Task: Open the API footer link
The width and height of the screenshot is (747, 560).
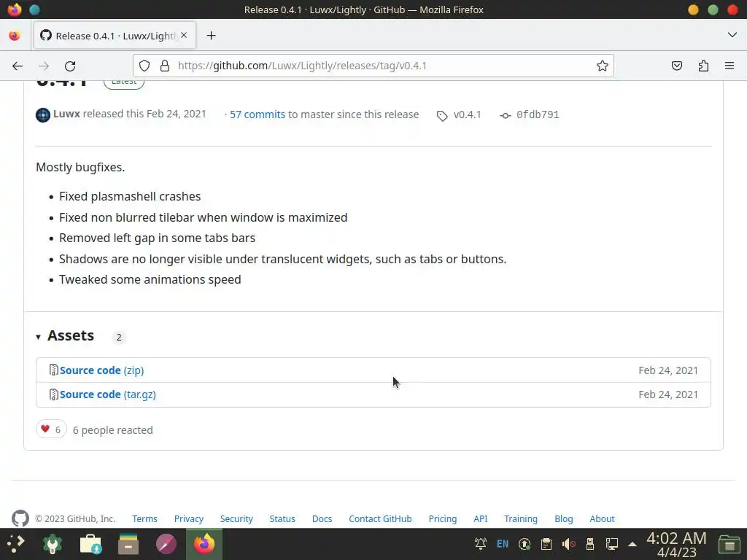Action: [x=480, y=519]
